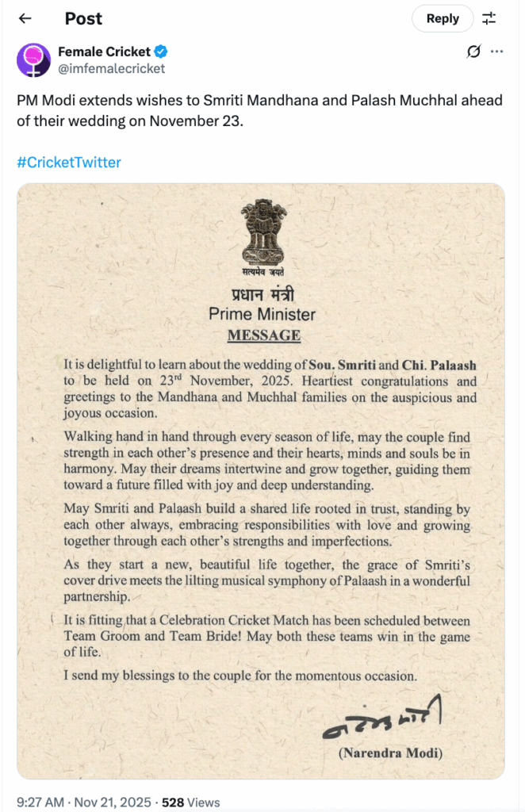Follow the #CricketTwitter hashtag
Image resolution: width=525 pixels, height=812 pixels.
pos(69,163)
